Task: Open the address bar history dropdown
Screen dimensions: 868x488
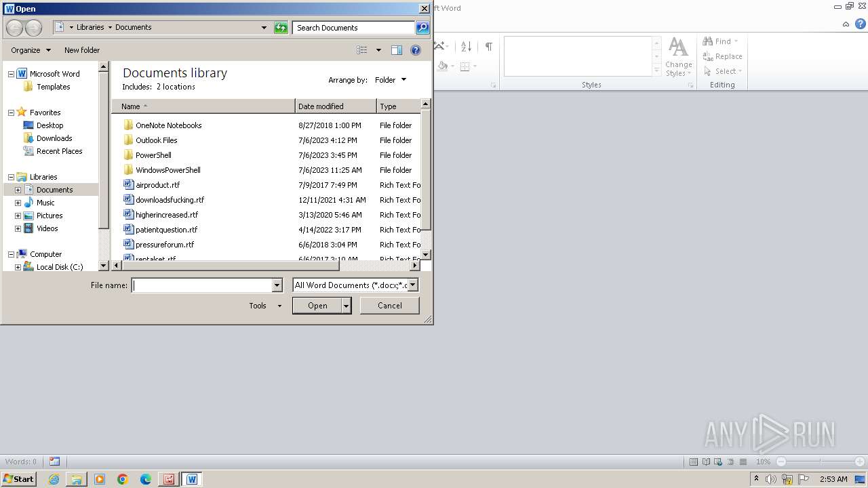Action: point(264,28)
